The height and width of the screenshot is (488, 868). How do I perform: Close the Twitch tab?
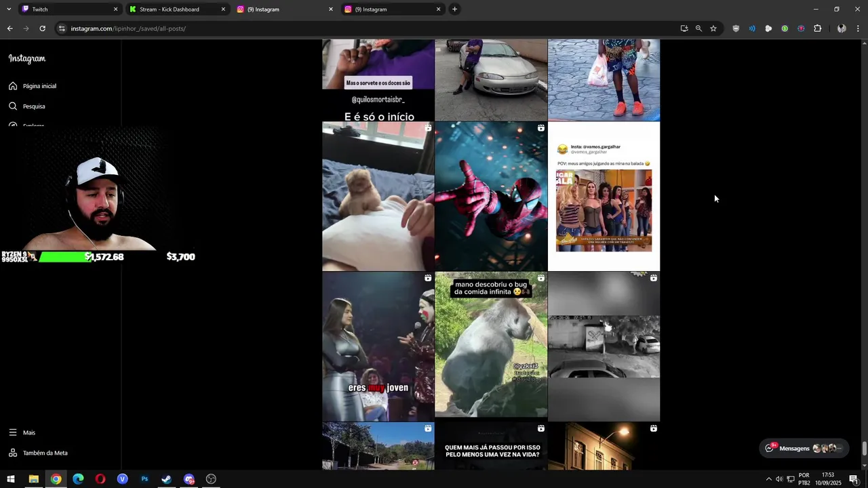pos(115,9)
